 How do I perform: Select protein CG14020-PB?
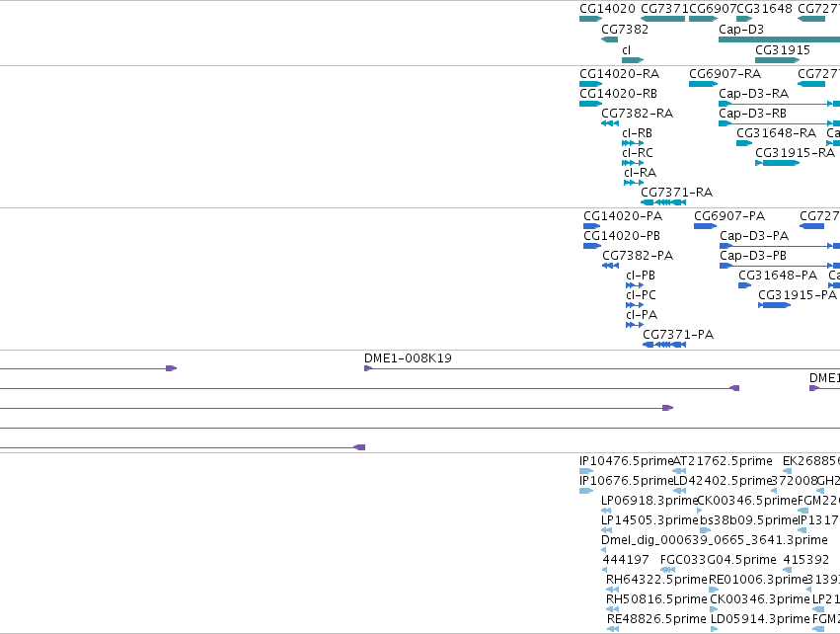(592, 246)
